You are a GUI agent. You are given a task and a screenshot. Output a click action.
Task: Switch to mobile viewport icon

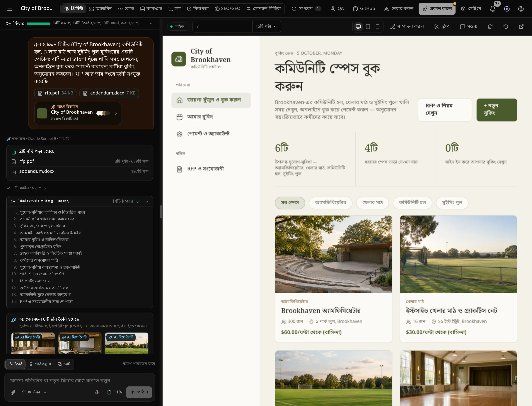(x=377, y=26)
